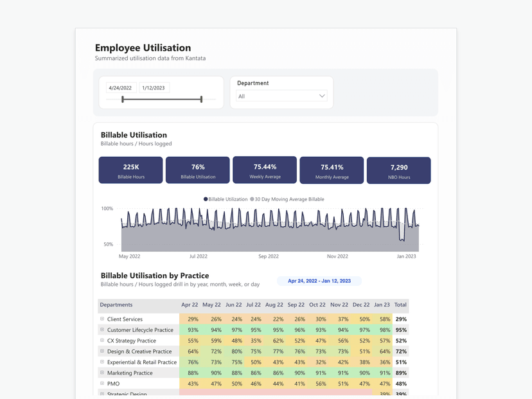Viewport: 532px width, 399px height.
Task: Sort by the Apr 22 column header
Action: point(190,305)
